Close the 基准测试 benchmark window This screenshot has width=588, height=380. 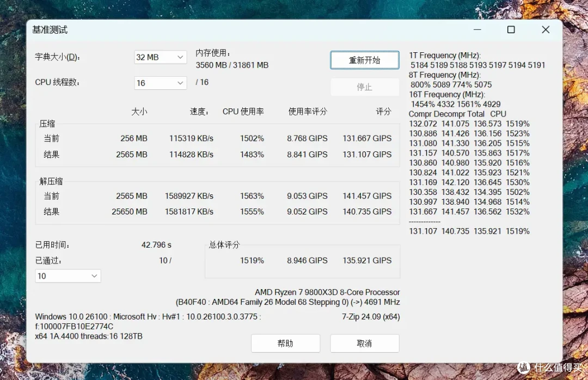click(546, 29)
